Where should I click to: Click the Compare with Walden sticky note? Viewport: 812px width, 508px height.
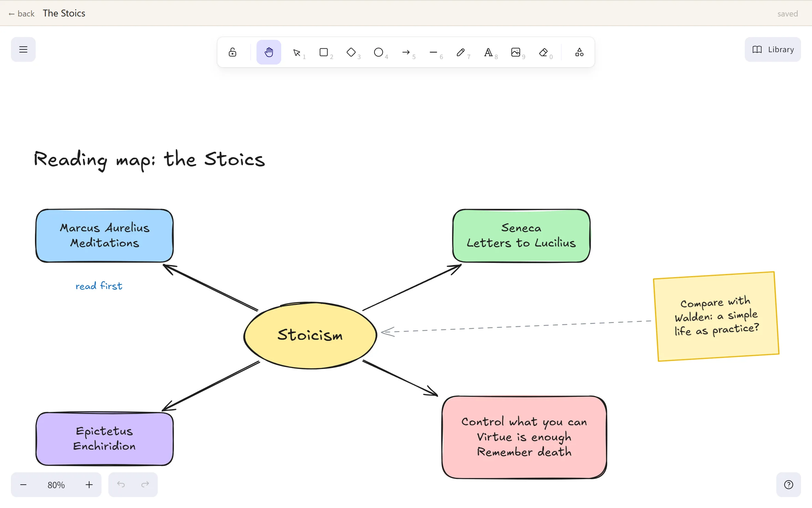click(716, 316)
